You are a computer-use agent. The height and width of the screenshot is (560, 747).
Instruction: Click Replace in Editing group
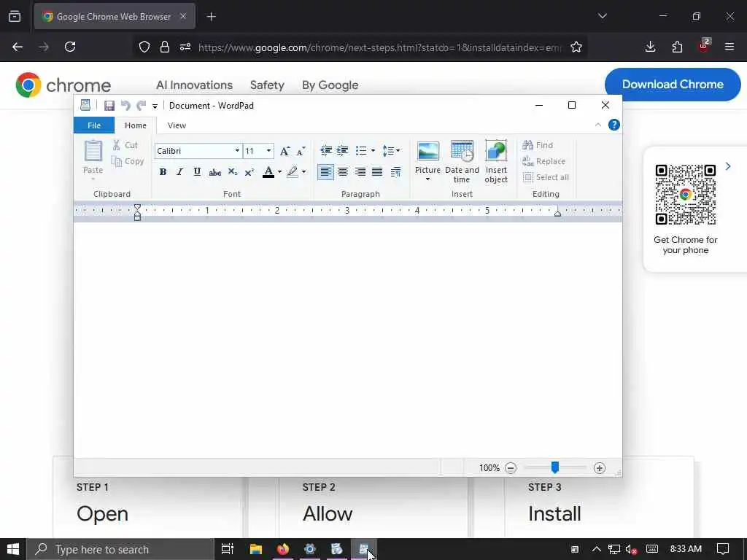(x=543, y=161)
